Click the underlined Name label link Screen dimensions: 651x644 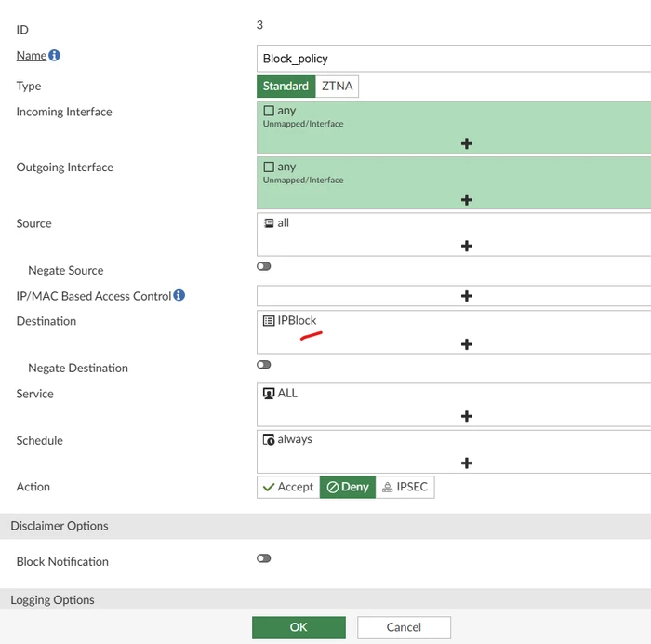31,55
